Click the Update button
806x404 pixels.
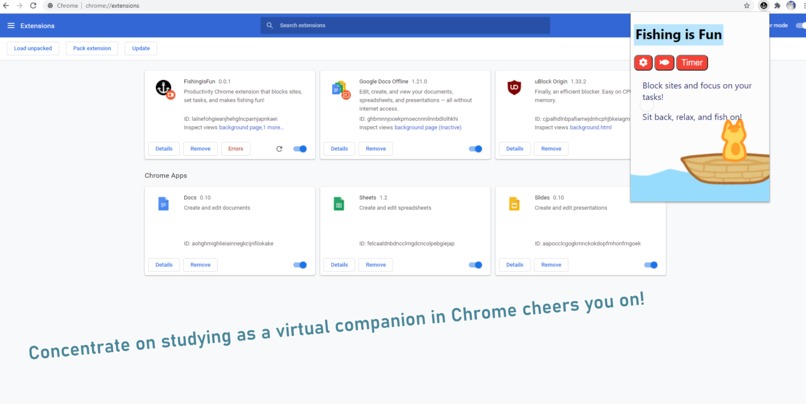point(141,48)
